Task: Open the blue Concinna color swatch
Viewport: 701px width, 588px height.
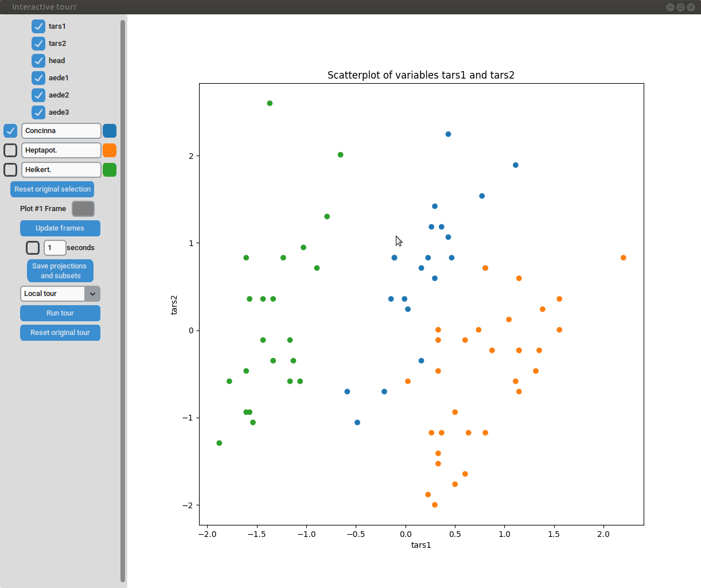Action: click(x=110, y=131)
